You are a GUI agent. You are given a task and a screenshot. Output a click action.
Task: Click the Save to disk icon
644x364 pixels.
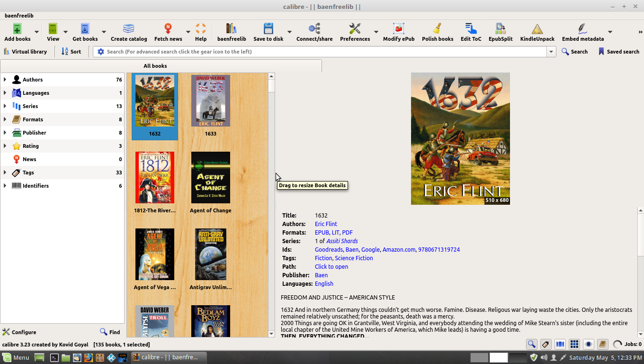(268, 29)
